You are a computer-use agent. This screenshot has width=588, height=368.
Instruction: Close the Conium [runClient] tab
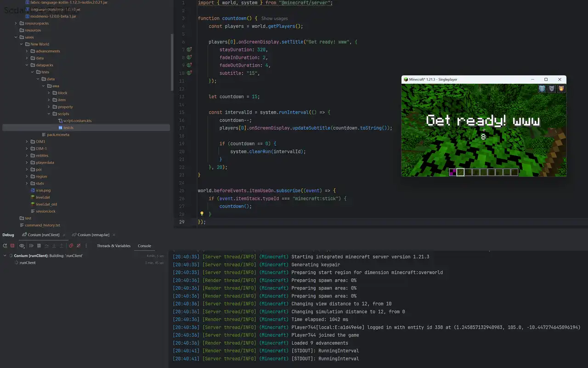click(x=63, y=235)
